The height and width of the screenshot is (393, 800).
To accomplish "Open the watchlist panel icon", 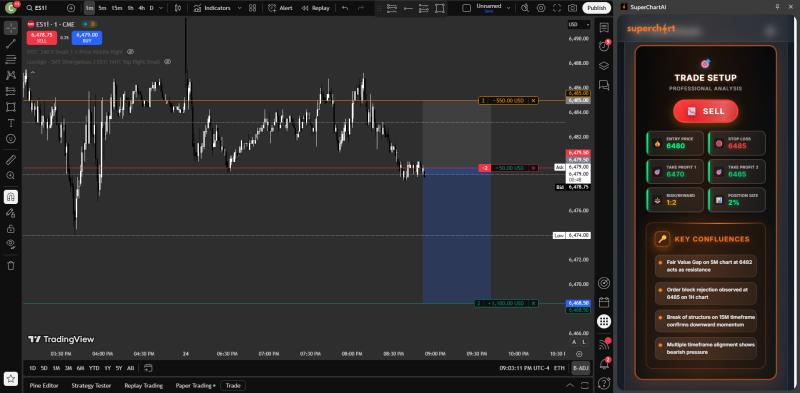I will 604,28.
